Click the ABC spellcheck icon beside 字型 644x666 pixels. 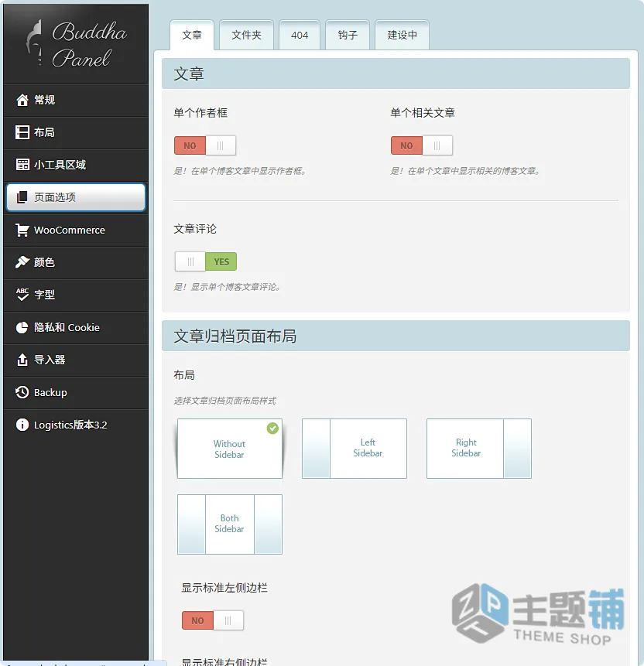[22, 295]
